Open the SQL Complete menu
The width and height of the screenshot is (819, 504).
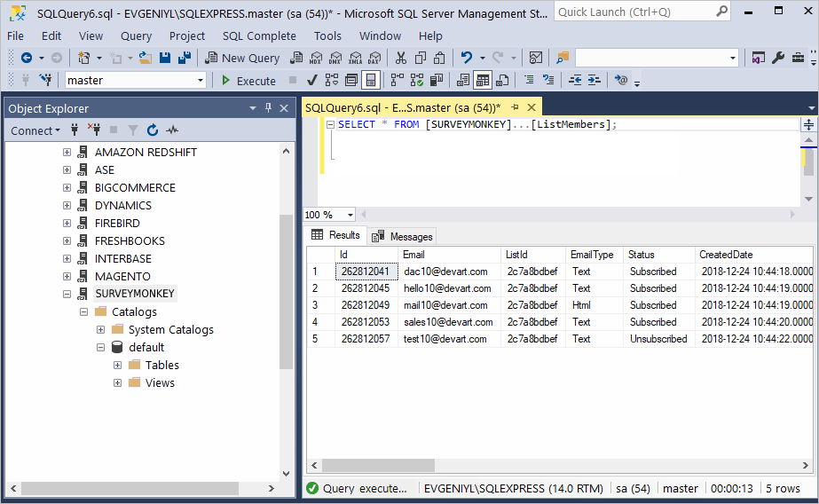(x=259, y=35)
